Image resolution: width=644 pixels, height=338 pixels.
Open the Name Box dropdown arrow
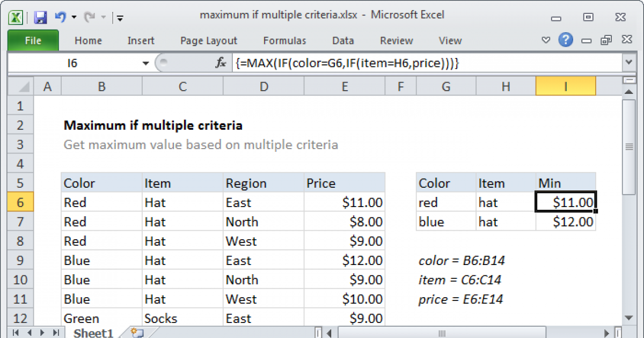click(145, 62)
